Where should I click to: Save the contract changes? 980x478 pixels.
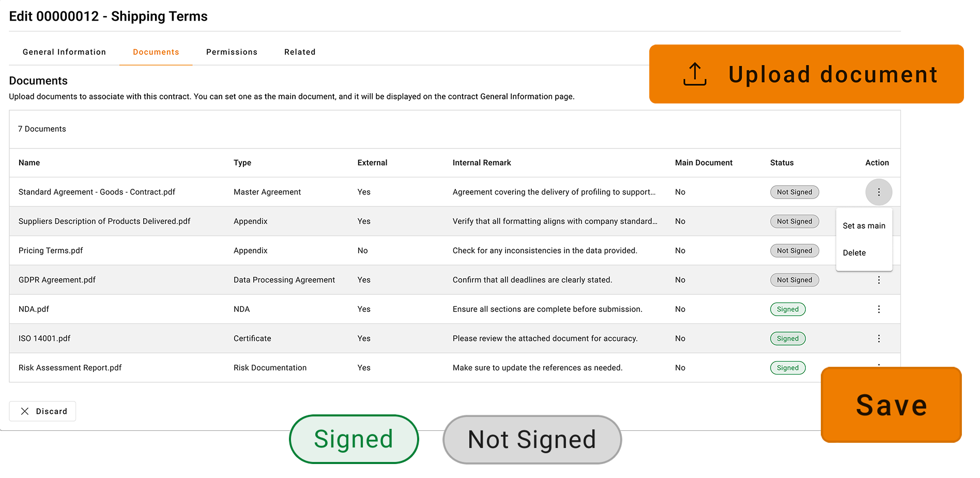coord(891,405)
